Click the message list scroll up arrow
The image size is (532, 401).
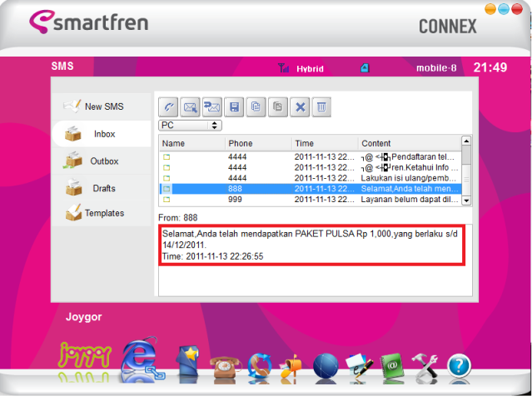(x=466, y=141)
